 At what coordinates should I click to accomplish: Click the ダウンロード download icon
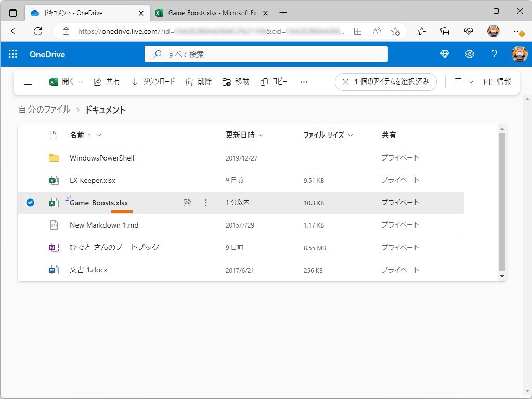tap(135, 82)
